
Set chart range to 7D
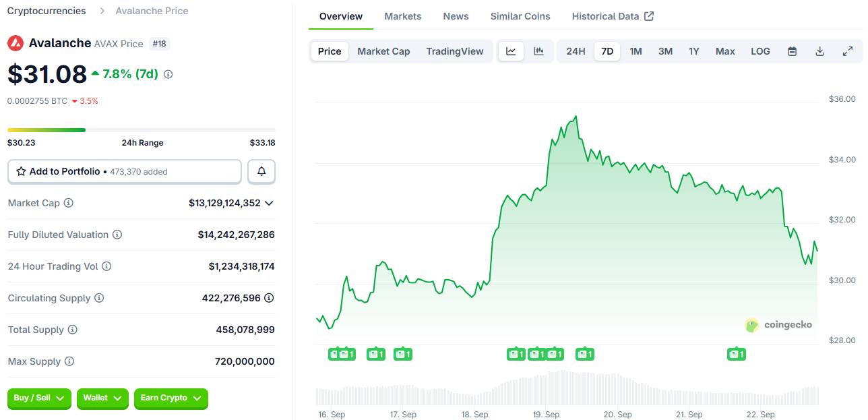tap(607, 51)
